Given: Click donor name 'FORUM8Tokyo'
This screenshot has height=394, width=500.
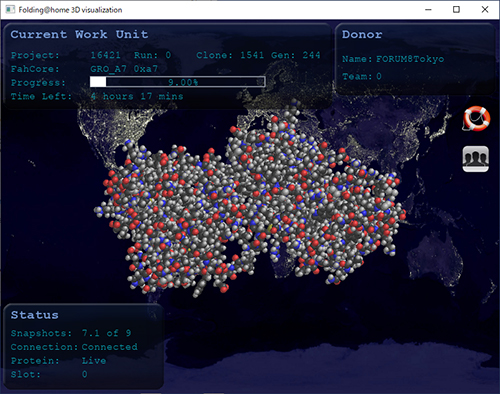Looking at the screenshot, I should click(410, 59).
